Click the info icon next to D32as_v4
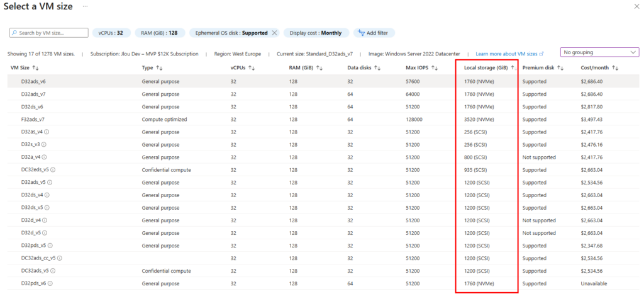The image size is (644, 296). click(47, 132)
